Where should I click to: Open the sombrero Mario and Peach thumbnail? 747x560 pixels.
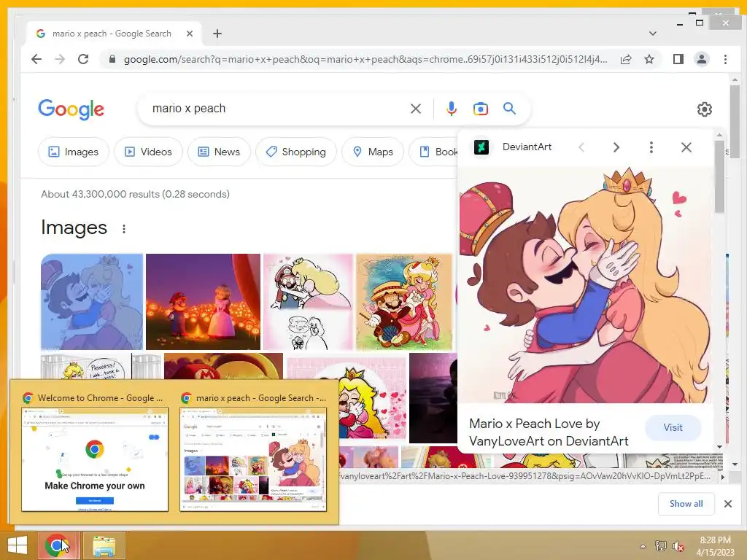coord(404,301)
